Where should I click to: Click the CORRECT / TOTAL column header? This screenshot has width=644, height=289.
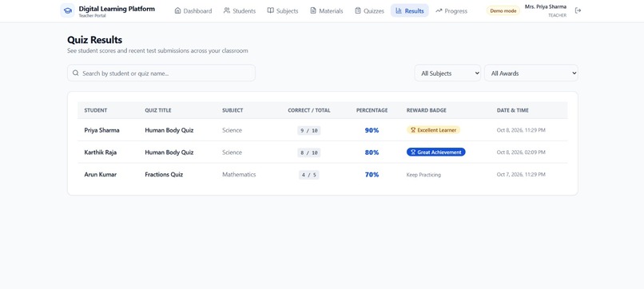pos(309,110)
